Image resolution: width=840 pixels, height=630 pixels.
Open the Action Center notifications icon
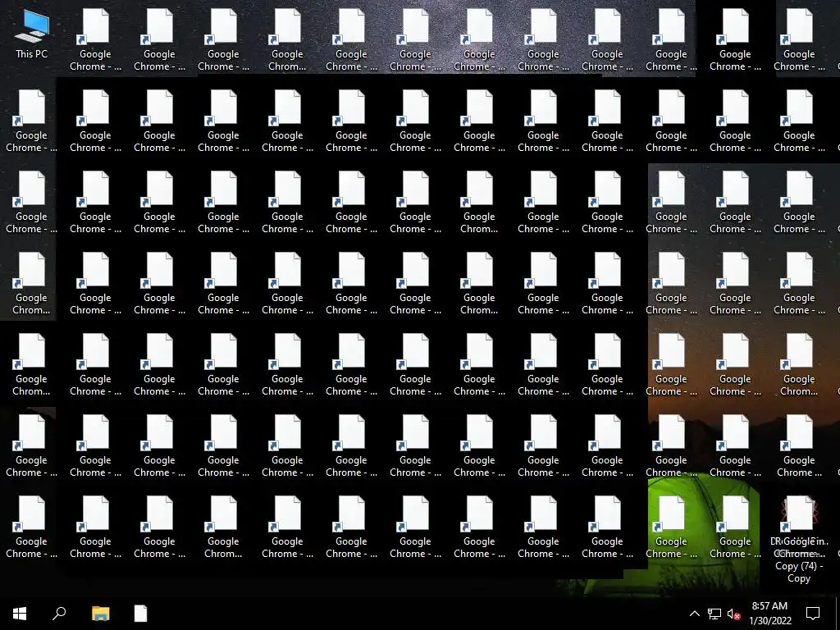tap(813, 614)
